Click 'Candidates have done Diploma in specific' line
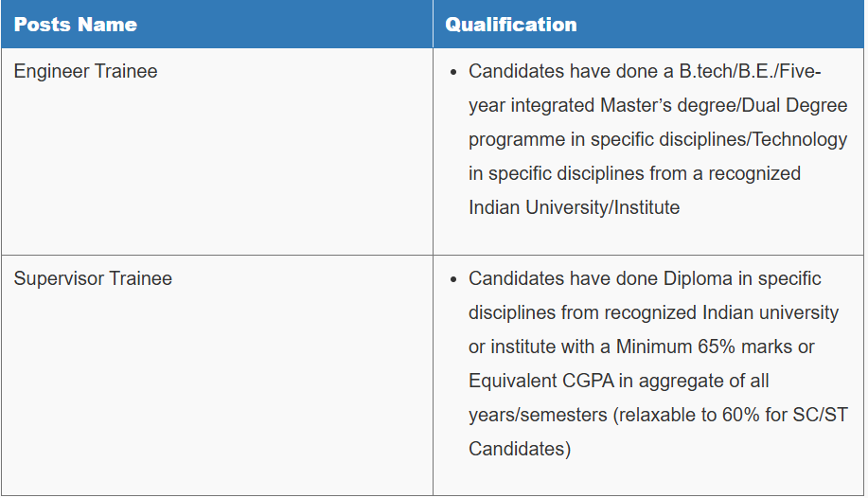The width and height of the screenshot is (868, 498). point(645,278)
